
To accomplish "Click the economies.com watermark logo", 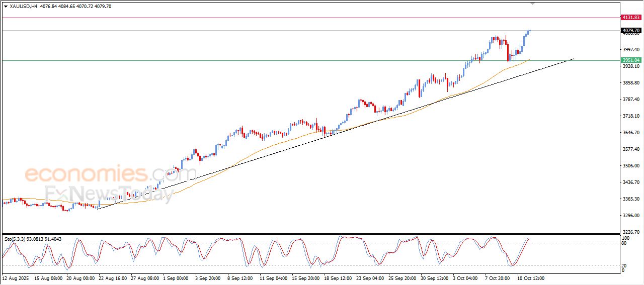I will (110, 174).
